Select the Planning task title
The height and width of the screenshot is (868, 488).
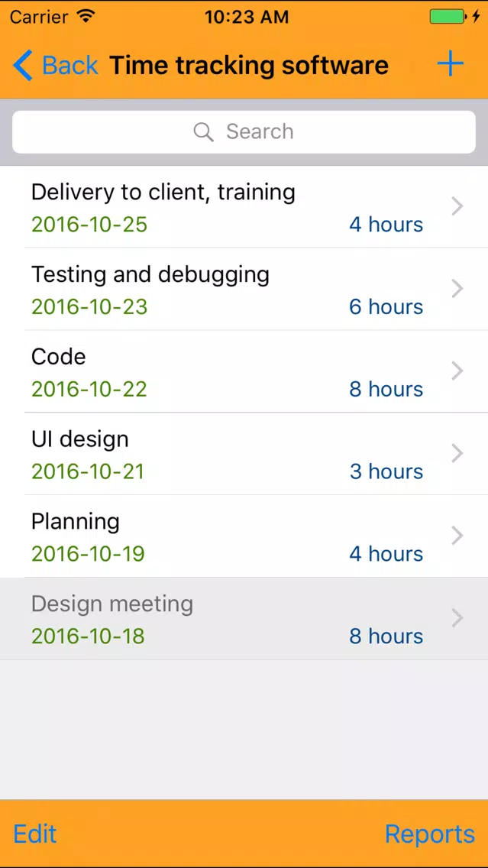click(x=76, y=522)
